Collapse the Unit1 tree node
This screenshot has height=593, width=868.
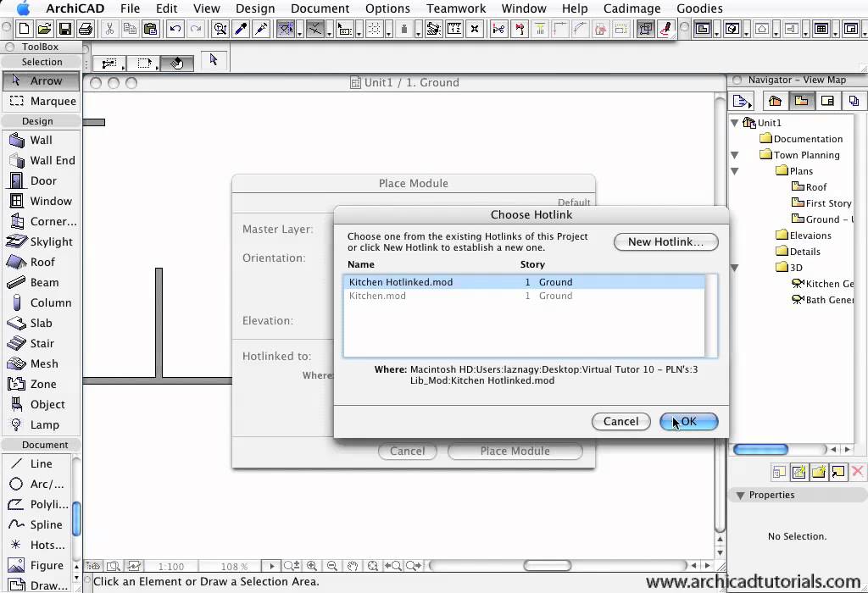(x=735, y=123)
